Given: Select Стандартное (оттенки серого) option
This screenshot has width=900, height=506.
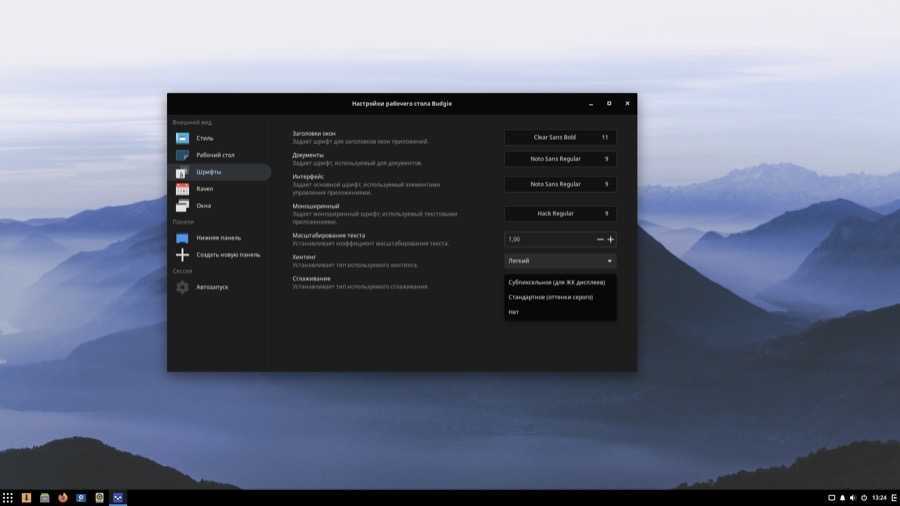Looking at the screenshot, I should pos(560,297).
